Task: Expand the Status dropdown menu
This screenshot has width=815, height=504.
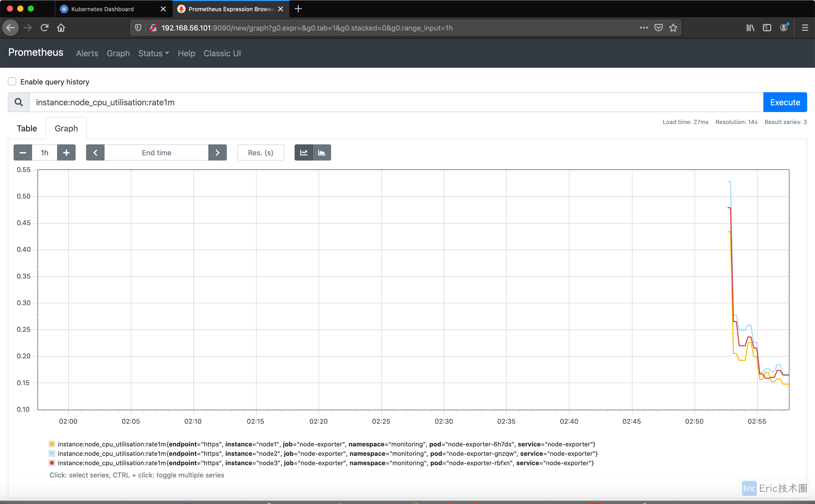Action: [154, 53]
